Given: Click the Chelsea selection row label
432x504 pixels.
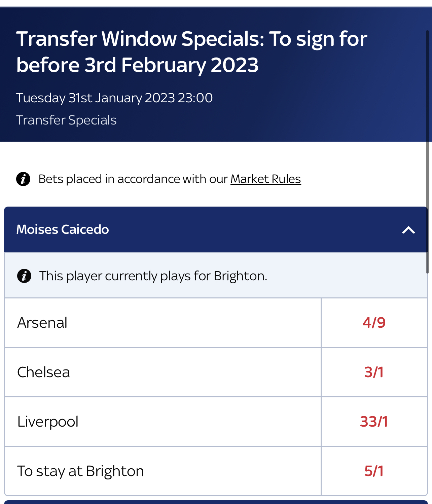Looking at the screenshot, I should click(x=44, y=372).
